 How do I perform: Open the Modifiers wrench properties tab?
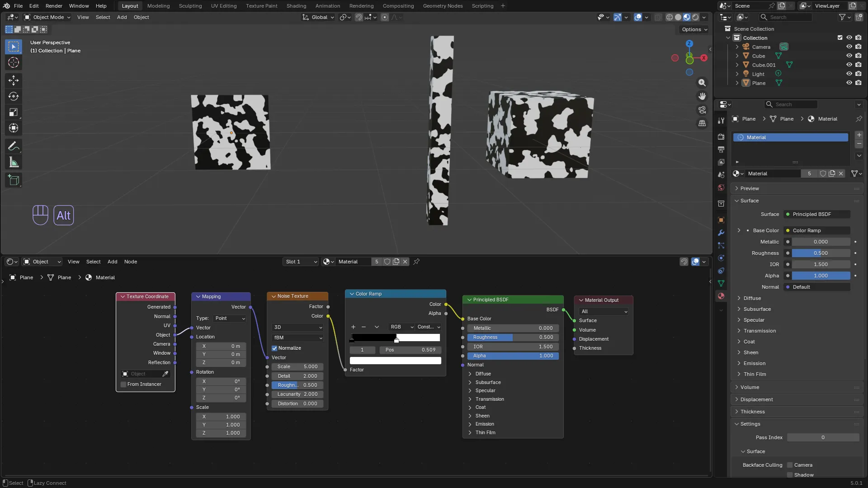721,233
